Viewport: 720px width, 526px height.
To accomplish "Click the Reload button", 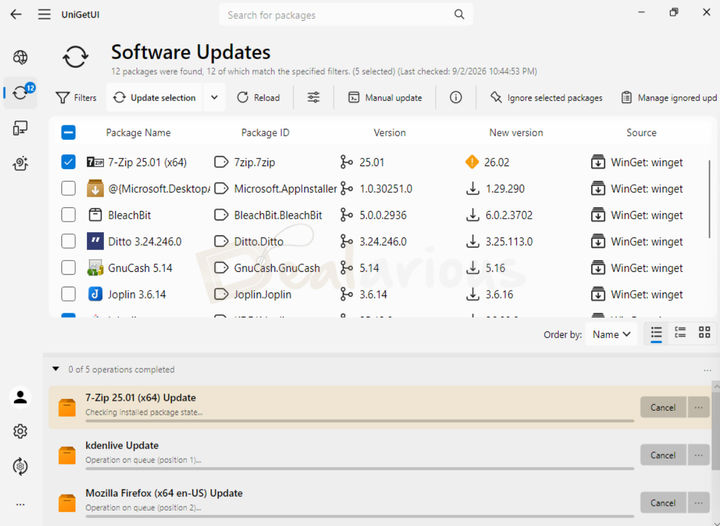I will (x=258, y=97).
